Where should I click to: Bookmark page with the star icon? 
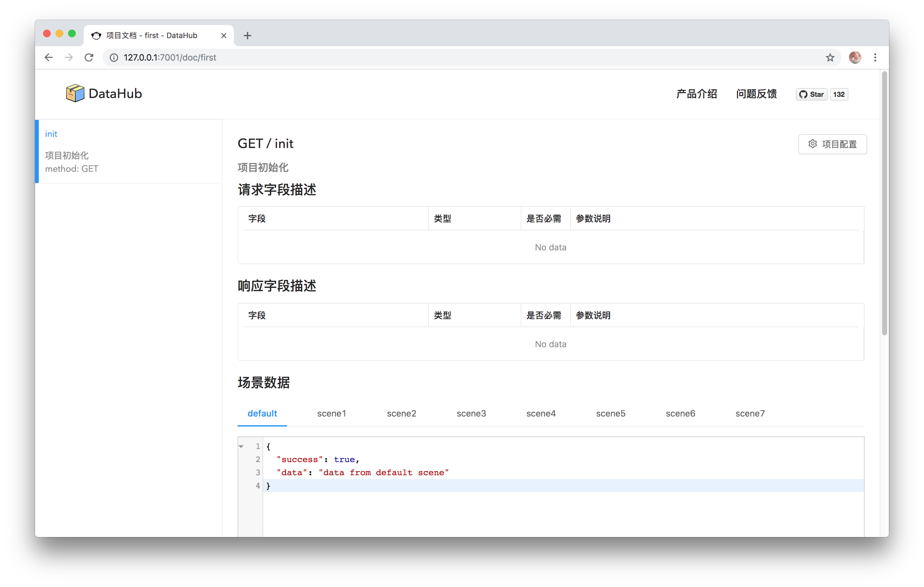830,57
